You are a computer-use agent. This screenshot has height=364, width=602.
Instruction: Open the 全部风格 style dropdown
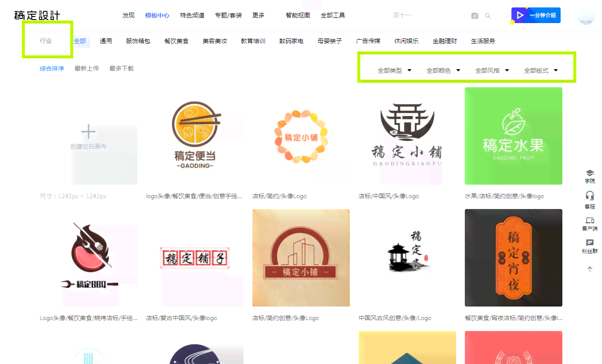click(x=492, y=71)
